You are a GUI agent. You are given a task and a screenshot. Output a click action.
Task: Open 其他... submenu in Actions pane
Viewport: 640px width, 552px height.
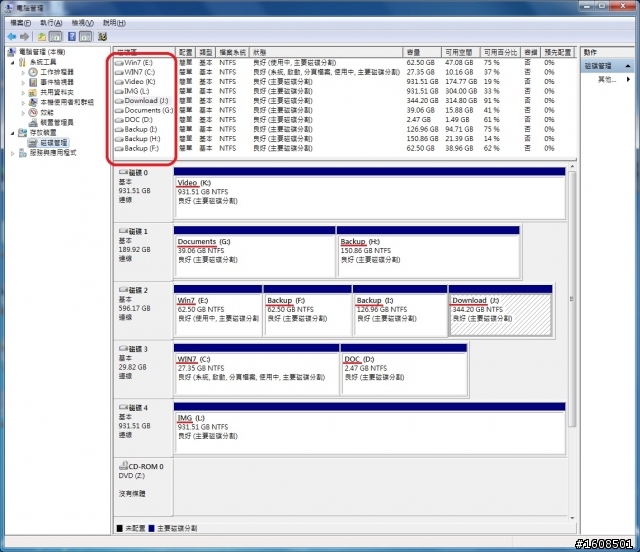coord(614,79)
